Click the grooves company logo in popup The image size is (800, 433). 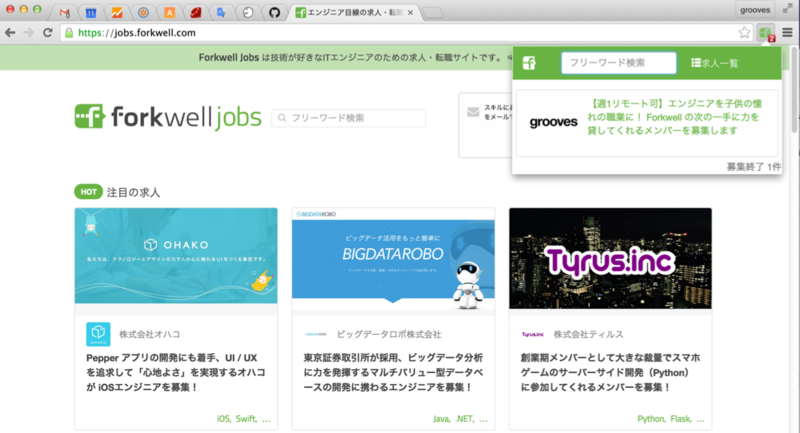554,122
